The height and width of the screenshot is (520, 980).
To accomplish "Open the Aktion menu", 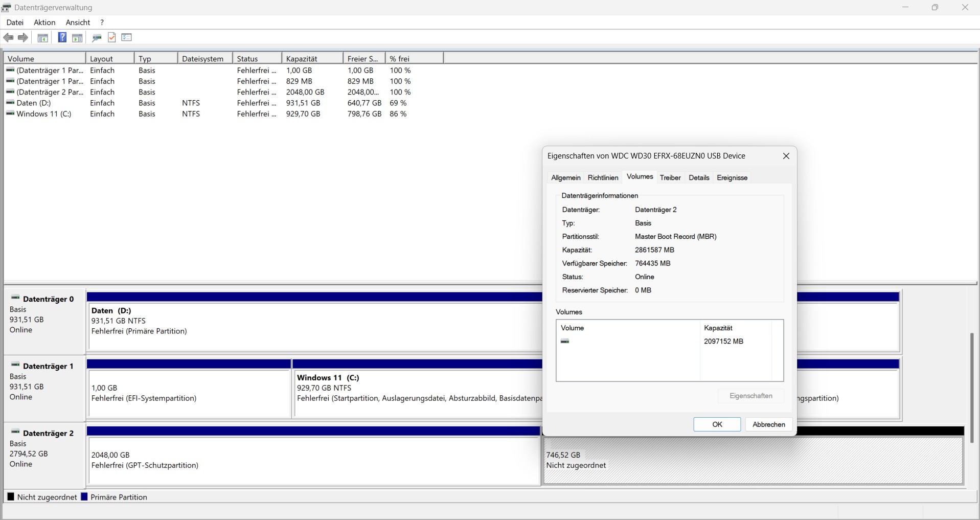I will point(44,22).
